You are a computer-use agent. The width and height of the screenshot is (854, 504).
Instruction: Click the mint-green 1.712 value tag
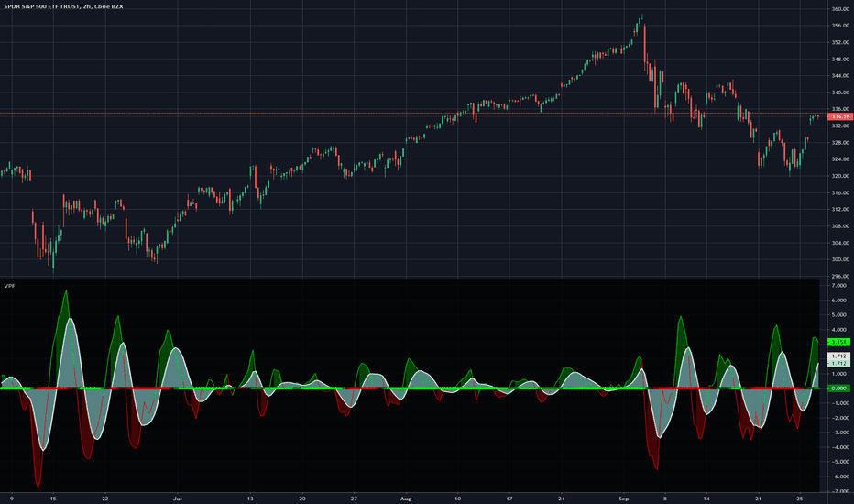838,363
